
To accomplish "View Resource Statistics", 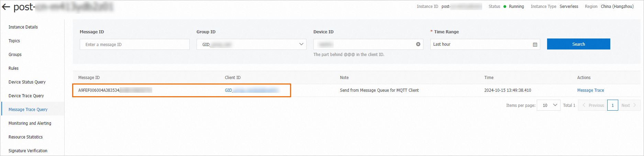I will pyautogui.click(x=25, y=137).
